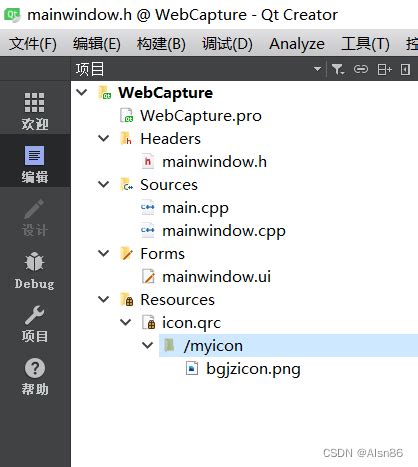This screenshot has height=467, width=418.
Task: Select the WebCapture project name
Action: [165, 93]
